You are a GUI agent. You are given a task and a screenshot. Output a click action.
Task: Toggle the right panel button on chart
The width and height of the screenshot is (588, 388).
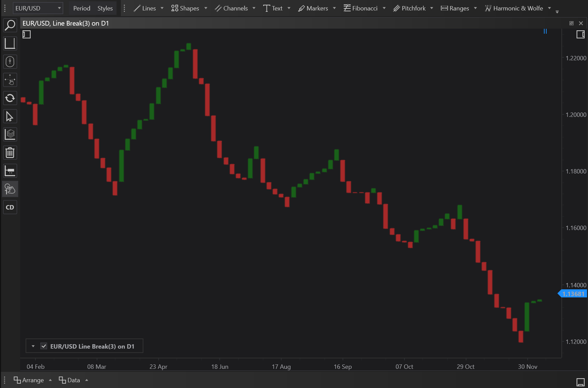coord(580,34)
